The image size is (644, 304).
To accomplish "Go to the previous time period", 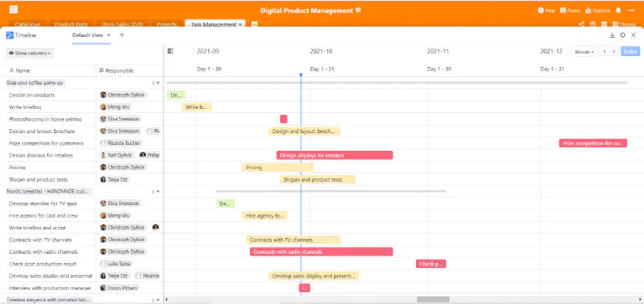I will (604, 52).
